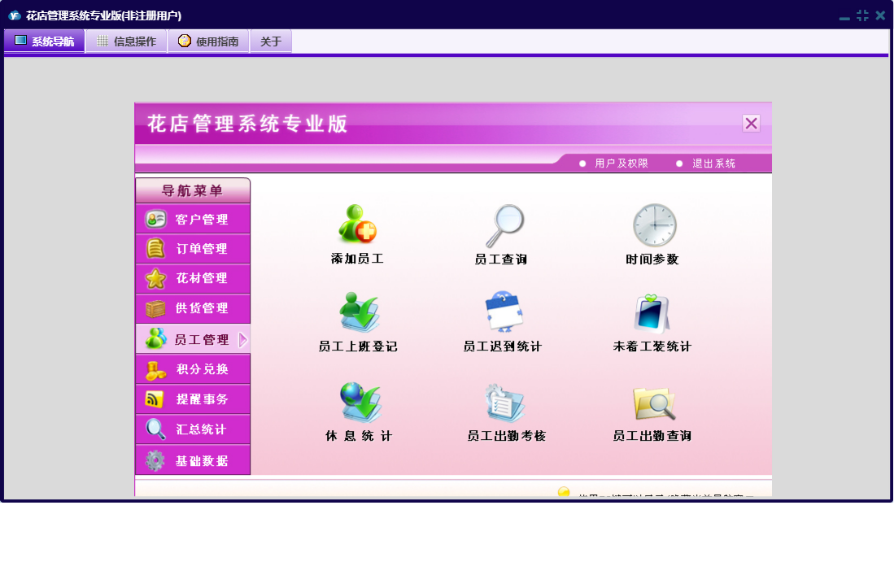
Task: Click the 员工上班登记 label
Action: (358, 346)
